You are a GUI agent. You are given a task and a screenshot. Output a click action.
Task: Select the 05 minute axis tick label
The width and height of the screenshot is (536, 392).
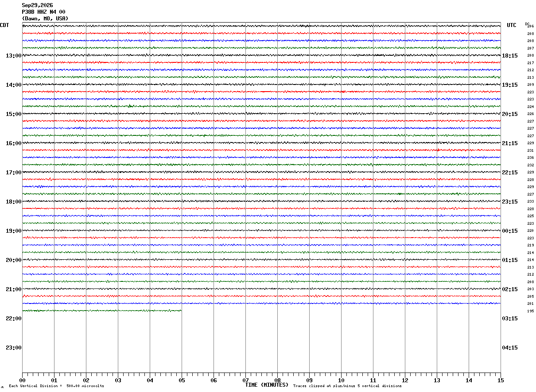tap(182, 380)
